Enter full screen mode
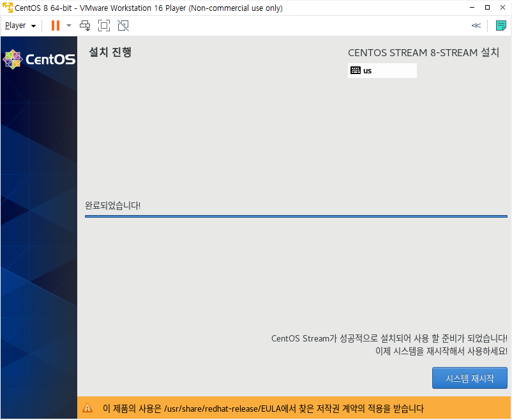 (x=104, y=26)
